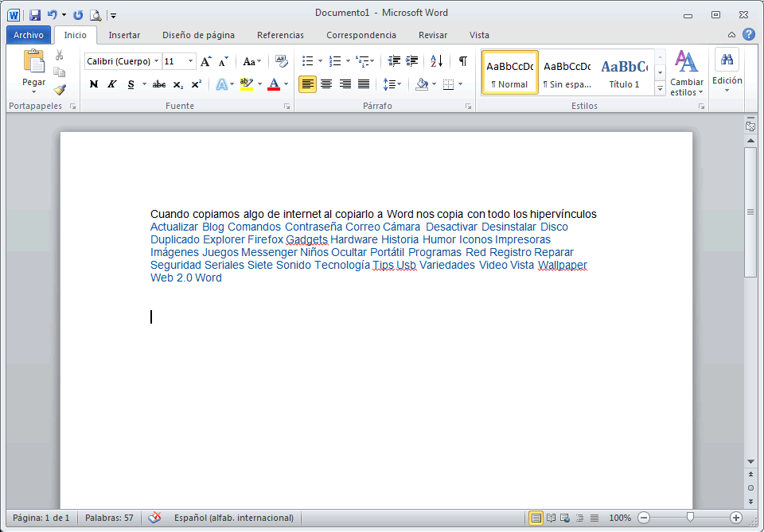Minimize the ribbon with the caret icon
This screenshot has height=532, width=764.
tap(732, 34)
